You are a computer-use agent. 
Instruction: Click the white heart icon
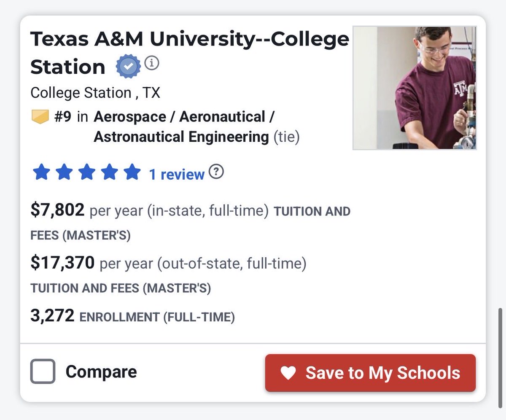288,373
